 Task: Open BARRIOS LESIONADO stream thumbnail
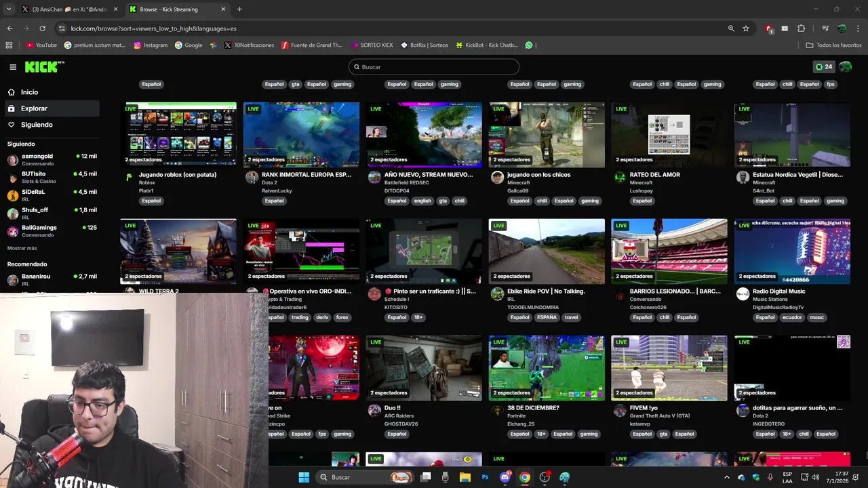click(x=669, y=251)
